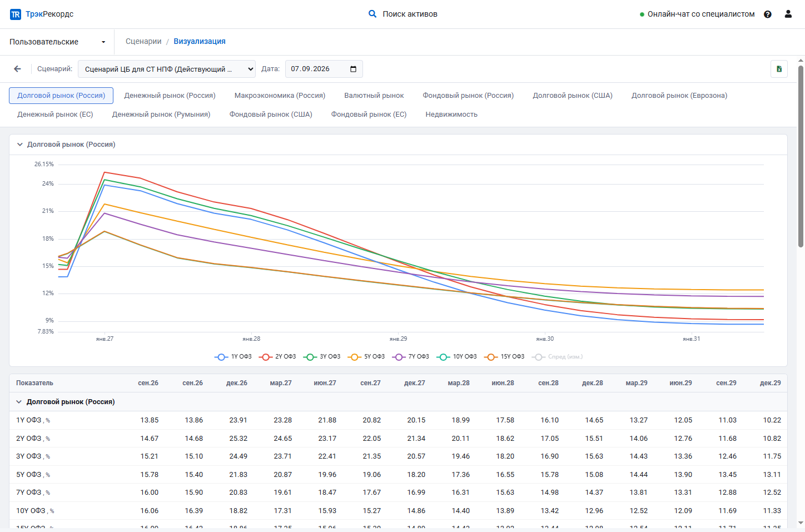Open the help question mark icon
The image size is (805, 532).
tap(768, 14)
